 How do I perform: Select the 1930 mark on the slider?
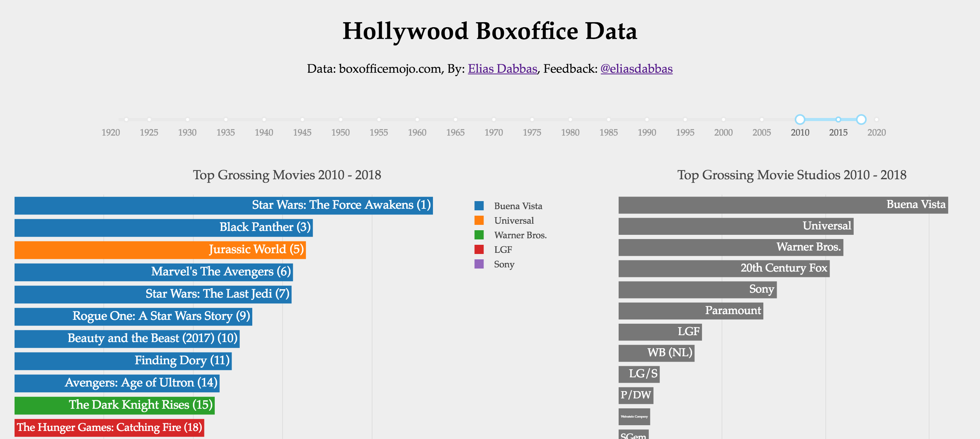tap(187, 133)
